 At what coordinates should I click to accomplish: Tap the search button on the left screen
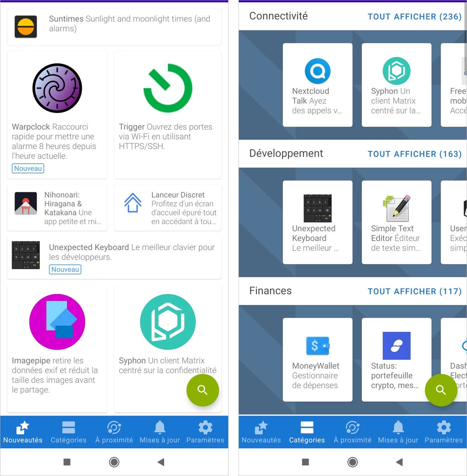pyautogui.click(x=202, y=390)
